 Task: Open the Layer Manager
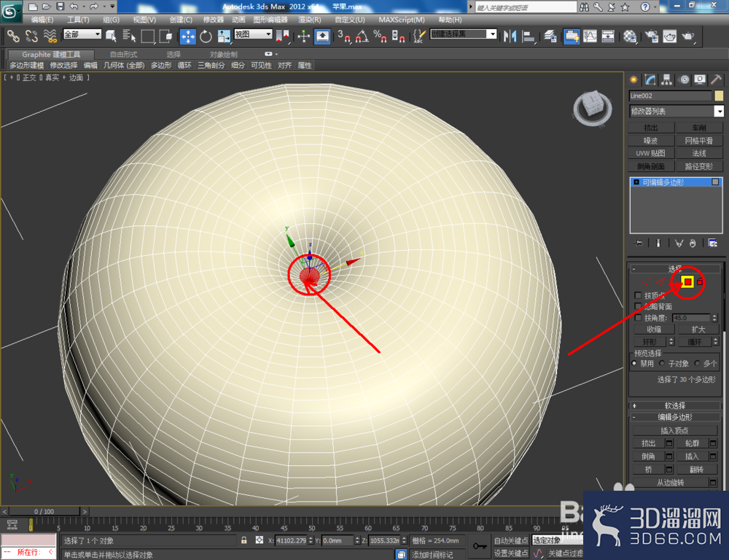(x=550, y=36)
